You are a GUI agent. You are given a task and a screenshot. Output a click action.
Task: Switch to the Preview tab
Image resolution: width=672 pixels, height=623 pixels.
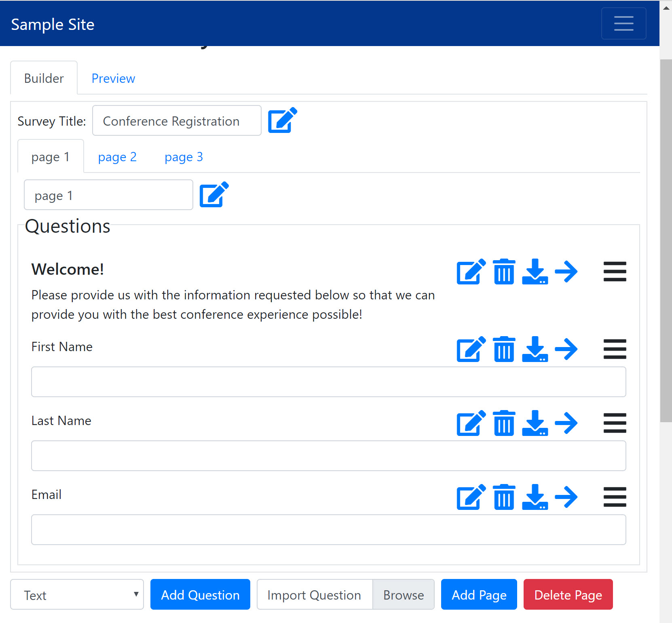pyautogui.click(x=113, y=78)
